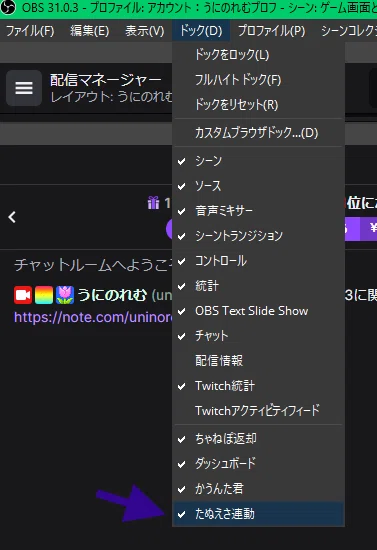Toggle the チャット dock
Image resolution: width=377 pixels, height=550 pixels.
(x=258, y=336)
